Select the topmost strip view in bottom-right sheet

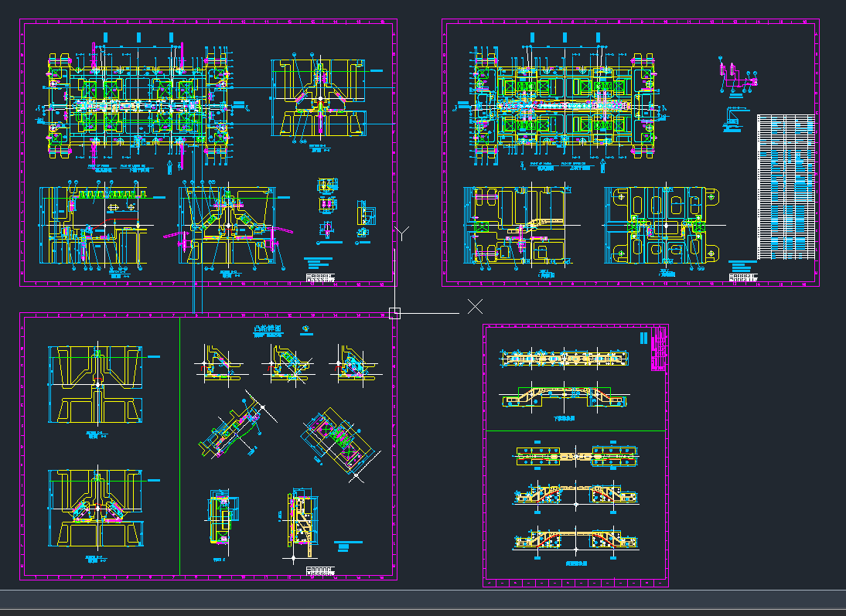click(x=564, y=359)
